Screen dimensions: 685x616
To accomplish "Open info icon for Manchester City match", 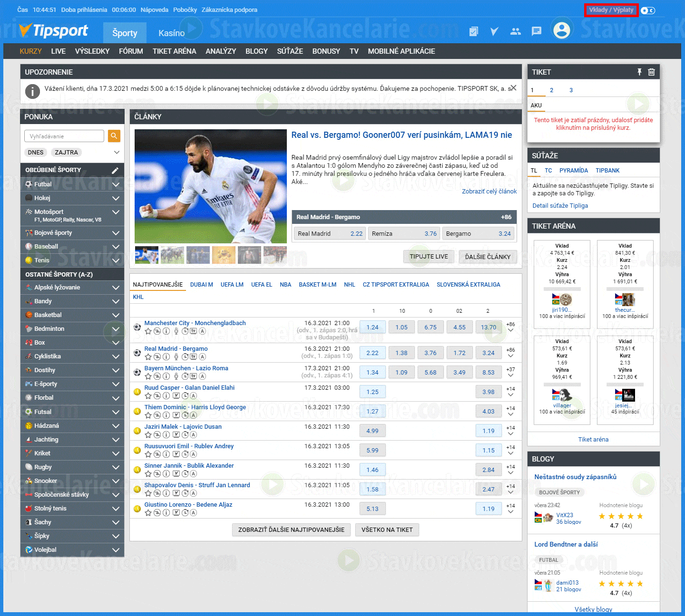I will click(x=166, y=331).
